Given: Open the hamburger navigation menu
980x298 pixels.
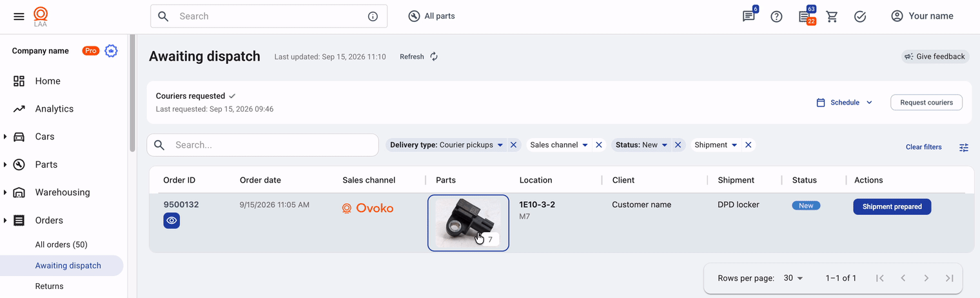Looking at the screenshot, I should [19, 17].
